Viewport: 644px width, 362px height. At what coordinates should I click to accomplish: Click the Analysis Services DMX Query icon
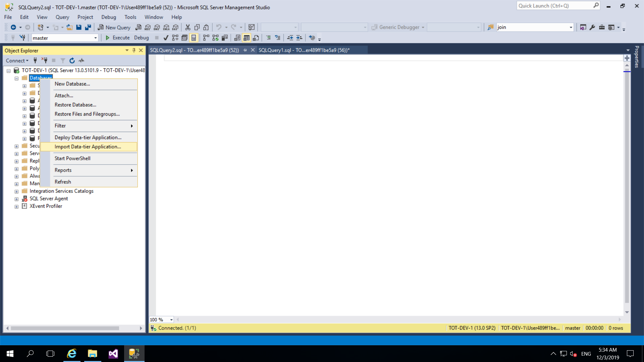157,27
